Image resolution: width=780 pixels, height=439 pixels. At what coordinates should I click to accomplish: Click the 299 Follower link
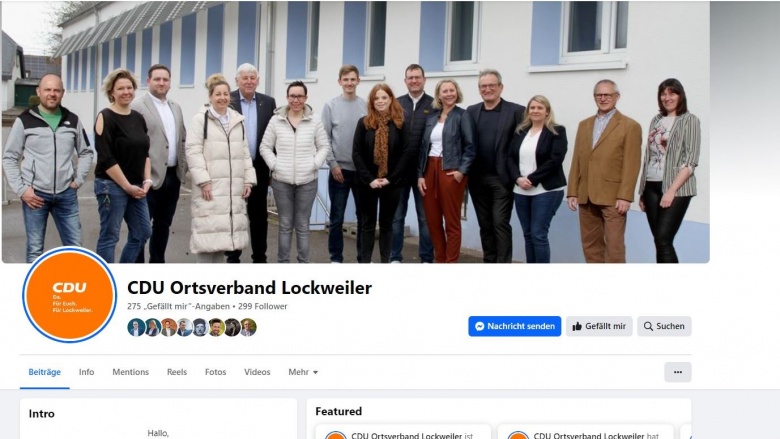(x=263, y=306)
